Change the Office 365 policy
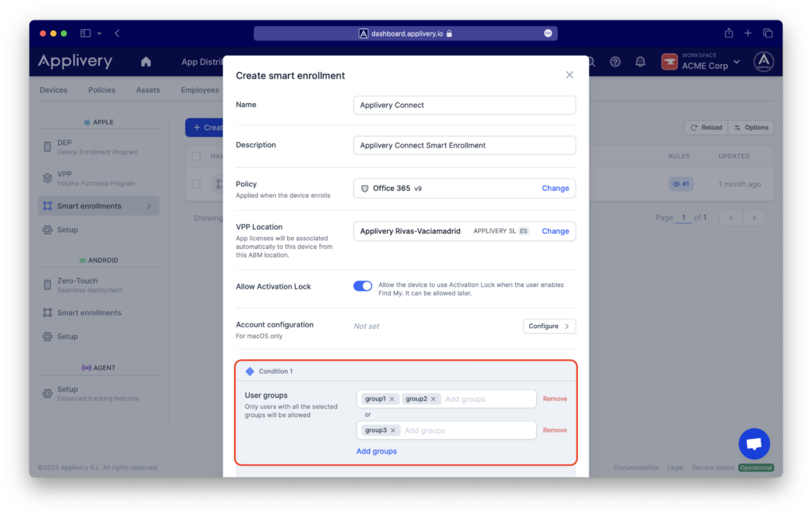 [x=555, y=189]
